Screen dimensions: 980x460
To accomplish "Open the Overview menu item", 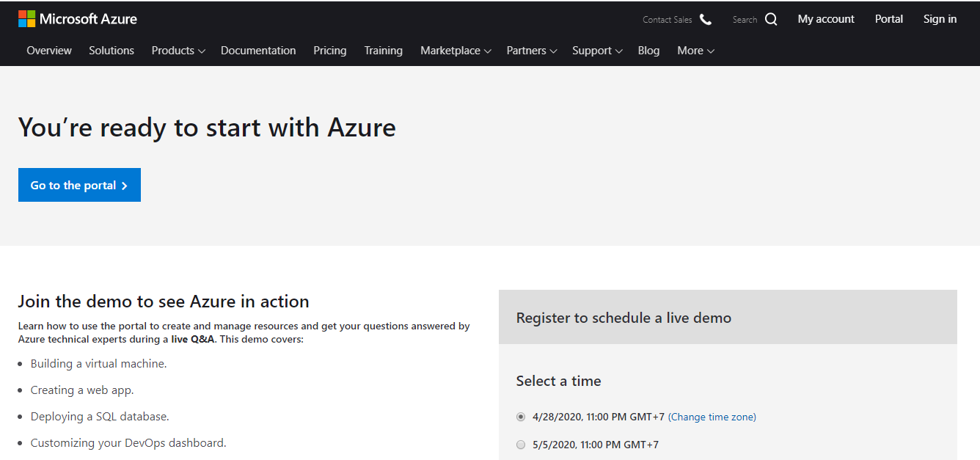I will [x=49, y=51].
